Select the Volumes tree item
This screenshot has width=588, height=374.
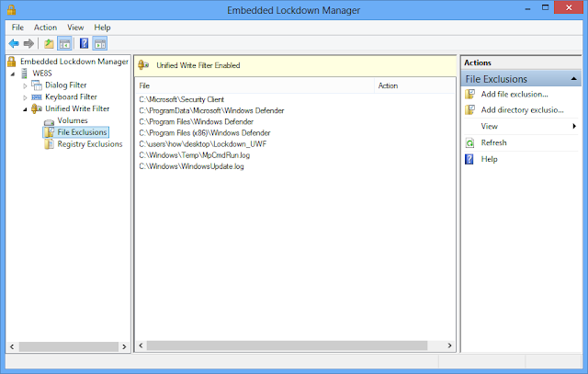click(73, 120)
